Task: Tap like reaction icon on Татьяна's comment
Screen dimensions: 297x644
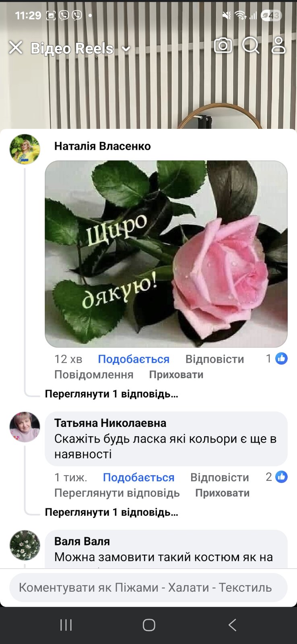Action: click(281, 477)
